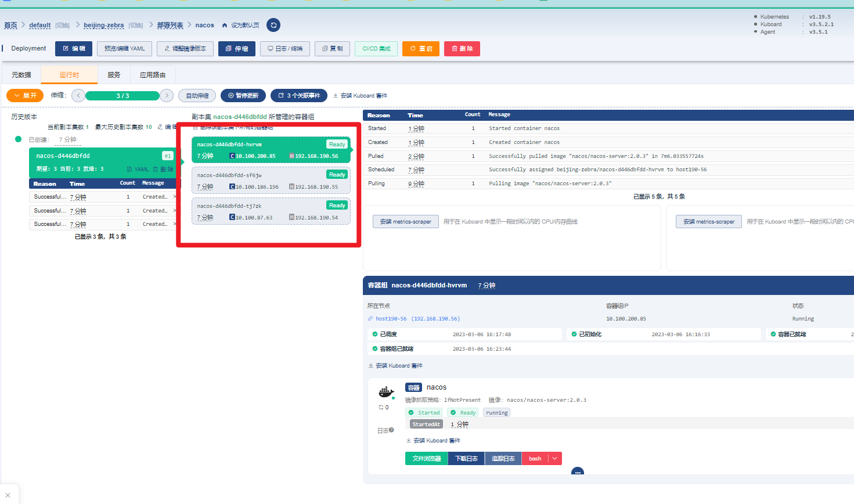Open the dropdown arrow beside bash

pos(555,459)
